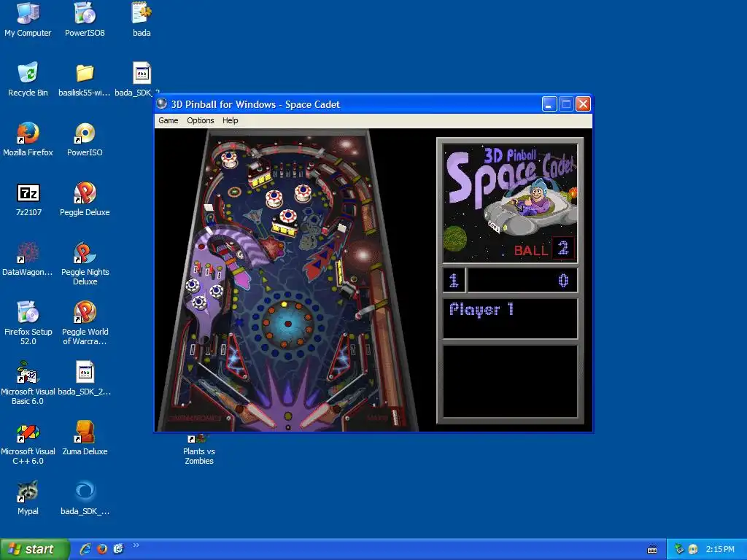The width and height of the screenshot is (747, 560).
Task: Click the score display showing 0
Action: tap(522, 280)
